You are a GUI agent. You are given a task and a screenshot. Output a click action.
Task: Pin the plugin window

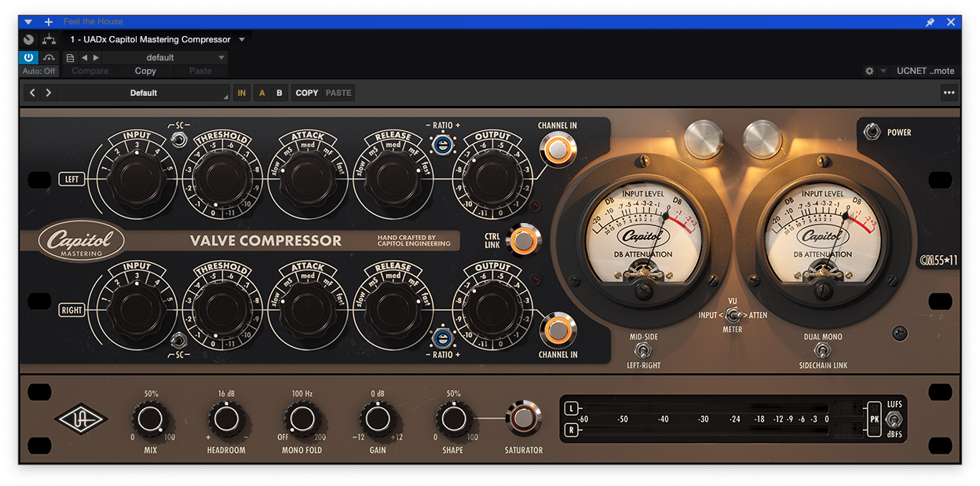[930, 22]
